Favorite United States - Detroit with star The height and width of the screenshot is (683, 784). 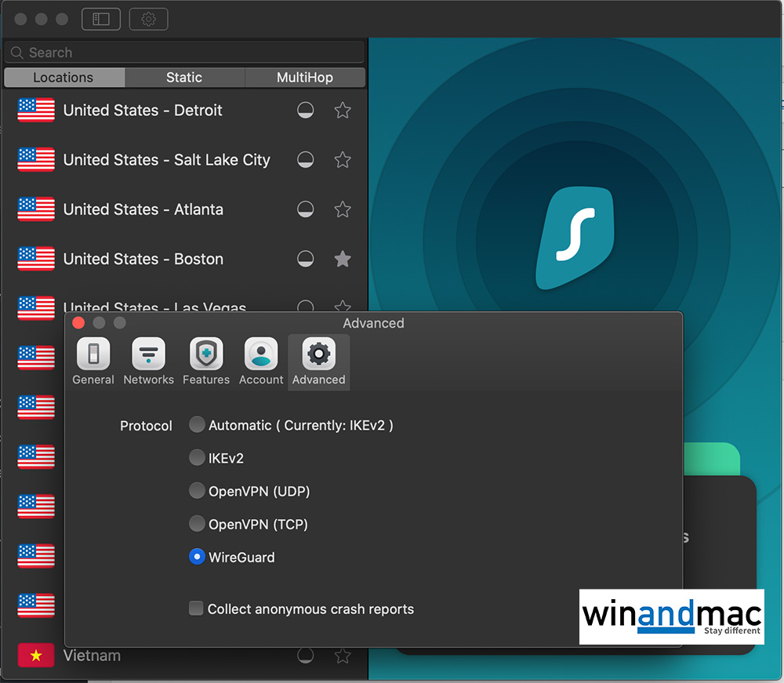(x=343, y=111)
